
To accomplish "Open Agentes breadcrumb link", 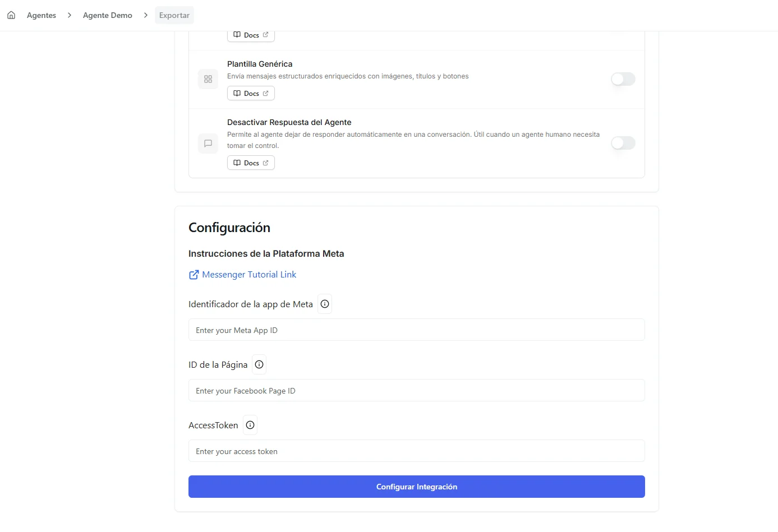I will [42, 15].
